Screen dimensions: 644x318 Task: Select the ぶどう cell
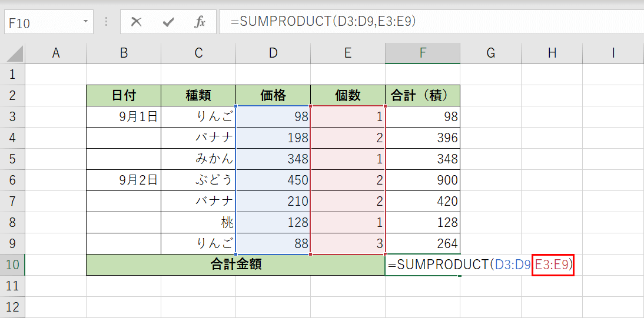[198, 180]
